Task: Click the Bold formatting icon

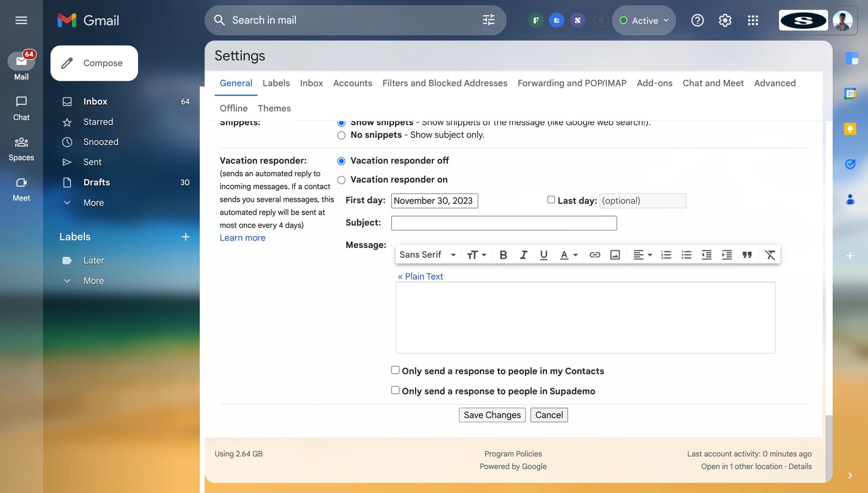Action: coord(503,255)
